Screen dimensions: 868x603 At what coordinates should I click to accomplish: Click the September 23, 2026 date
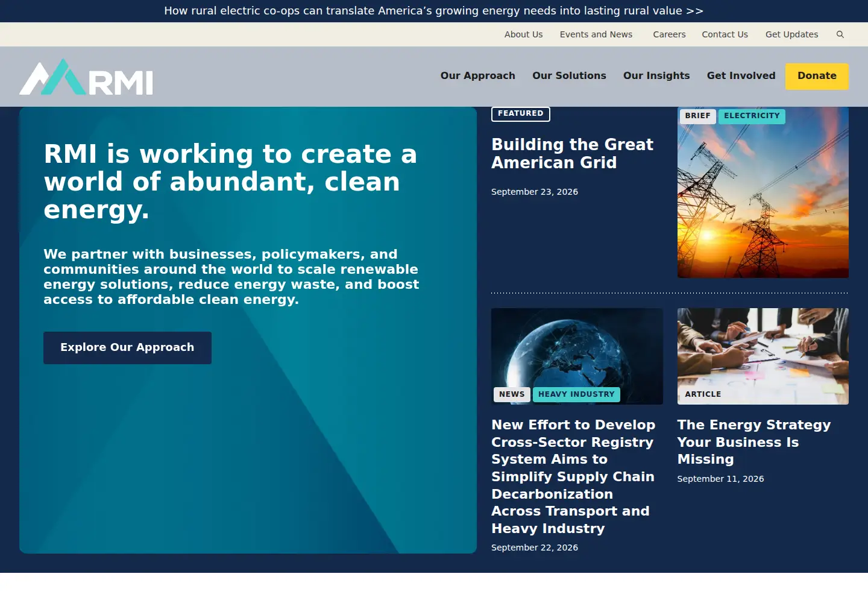point(535,192)
